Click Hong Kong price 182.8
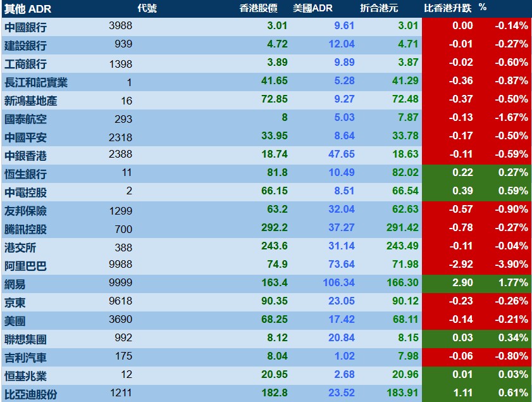This screenshot has width=532, height=402. pos(274,393)
